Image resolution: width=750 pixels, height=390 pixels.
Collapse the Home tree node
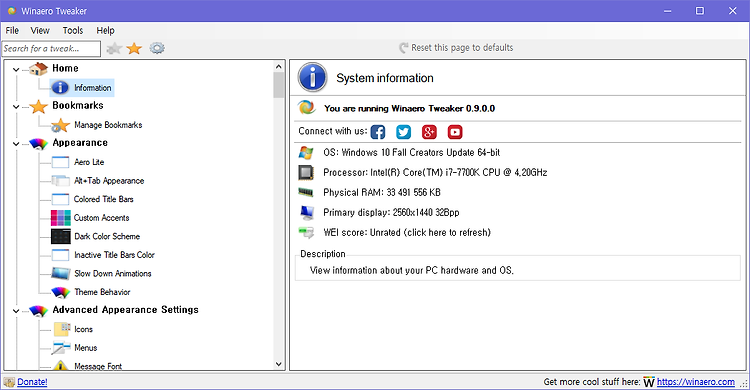(x=16, y=69)
